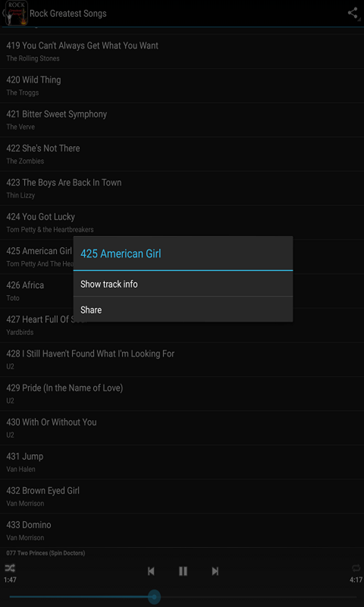The height and width of the screenshot is (607, 364).
Task: Play 433 Domino by Van Morrison
Action: (x=182, y=531)
